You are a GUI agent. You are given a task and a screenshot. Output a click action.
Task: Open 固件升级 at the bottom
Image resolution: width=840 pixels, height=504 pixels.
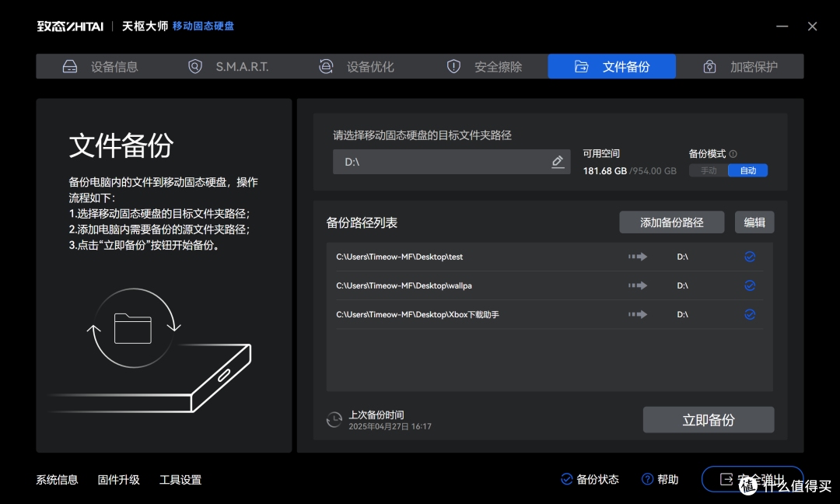(x=118, y=480)
